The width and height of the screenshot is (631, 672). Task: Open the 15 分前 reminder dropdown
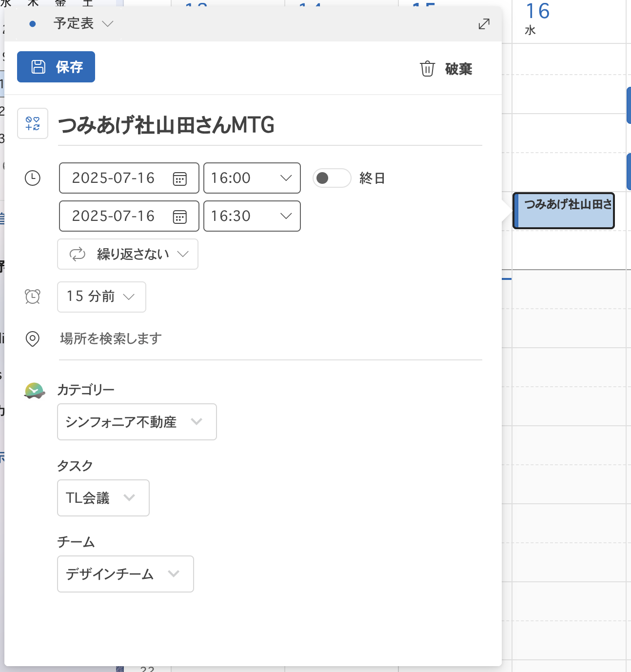click(x=128, y=297)
